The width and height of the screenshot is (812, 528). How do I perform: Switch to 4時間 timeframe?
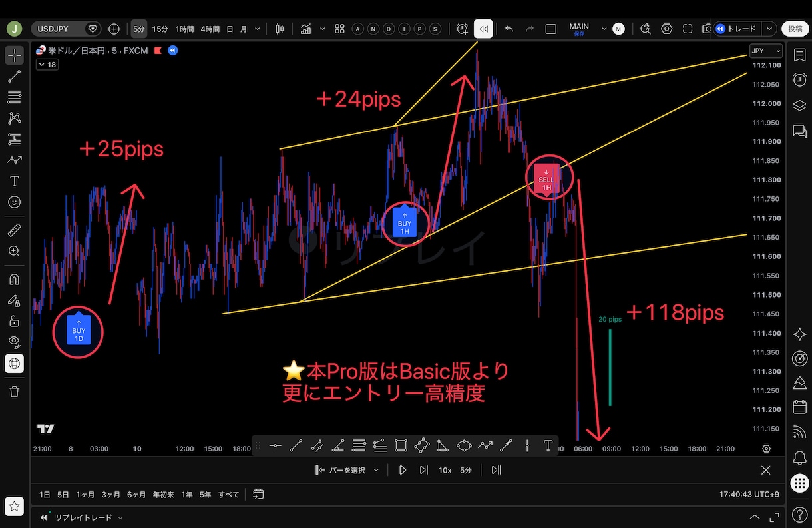click(210, 29)
